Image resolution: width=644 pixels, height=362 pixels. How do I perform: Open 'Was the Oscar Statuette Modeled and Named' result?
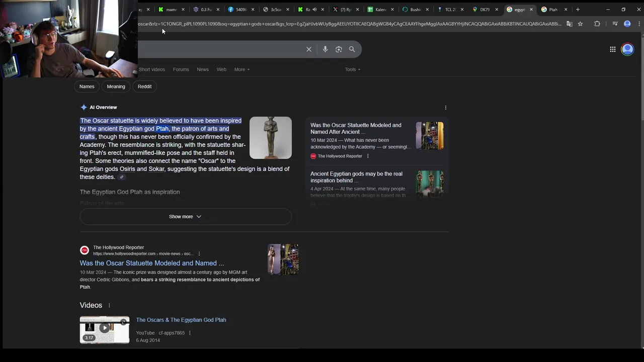[x=151, y=263]
